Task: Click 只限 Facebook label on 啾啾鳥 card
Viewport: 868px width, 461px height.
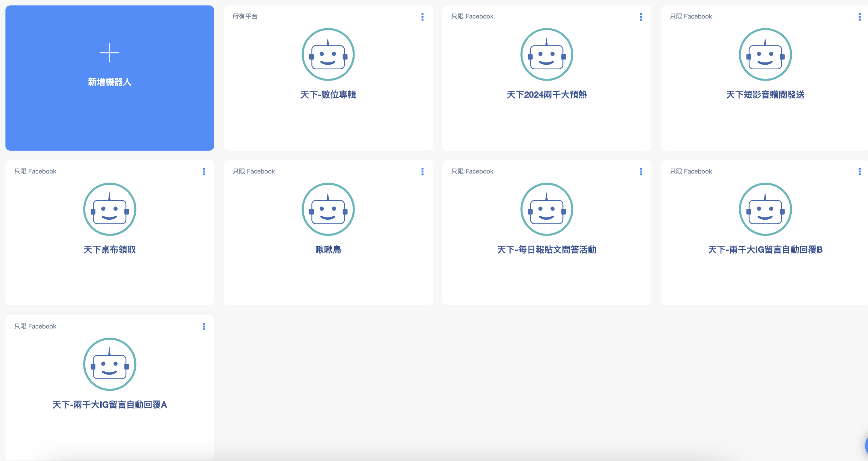Action: (x=254, y=171)
